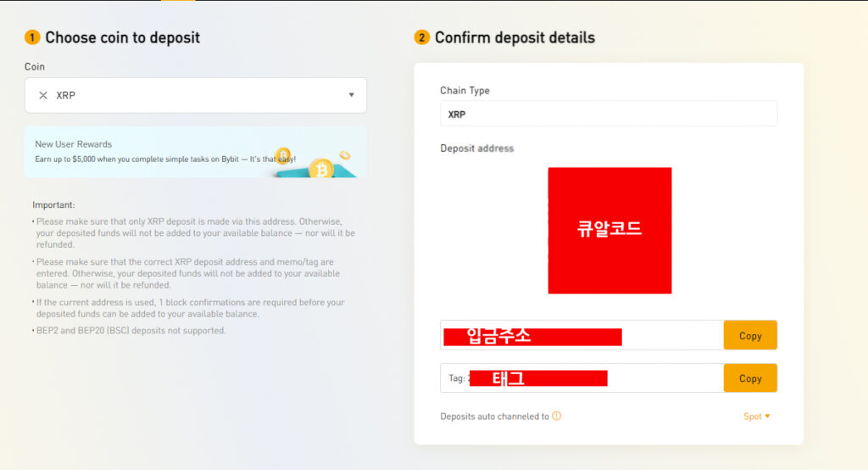The height and width of the screenshot is (470, 868).
Task: Click the QR code image area
Action: (x=609, y=231)
